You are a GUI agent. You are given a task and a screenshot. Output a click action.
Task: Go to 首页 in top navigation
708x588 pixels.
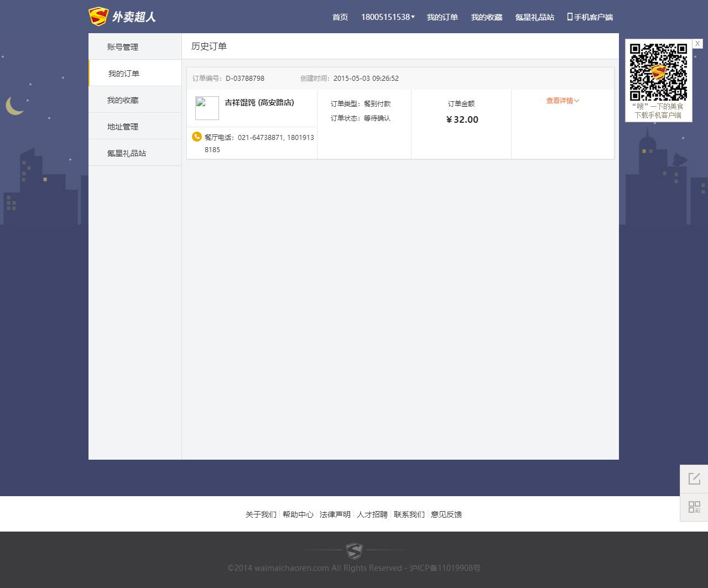point(340,17)
